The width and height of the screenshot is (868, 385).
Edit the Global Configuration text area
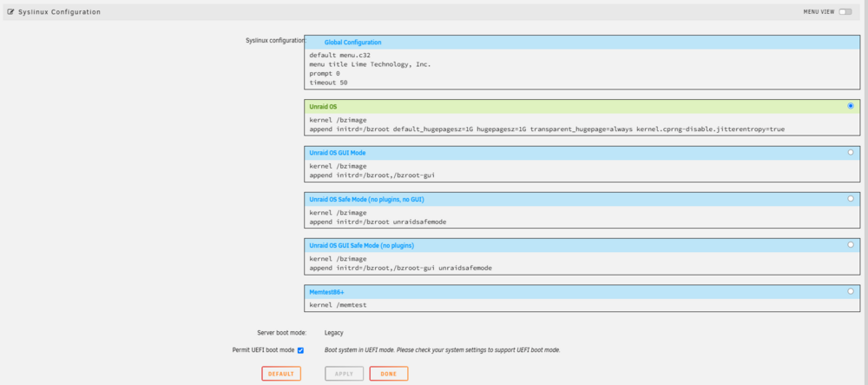(582, 69)
